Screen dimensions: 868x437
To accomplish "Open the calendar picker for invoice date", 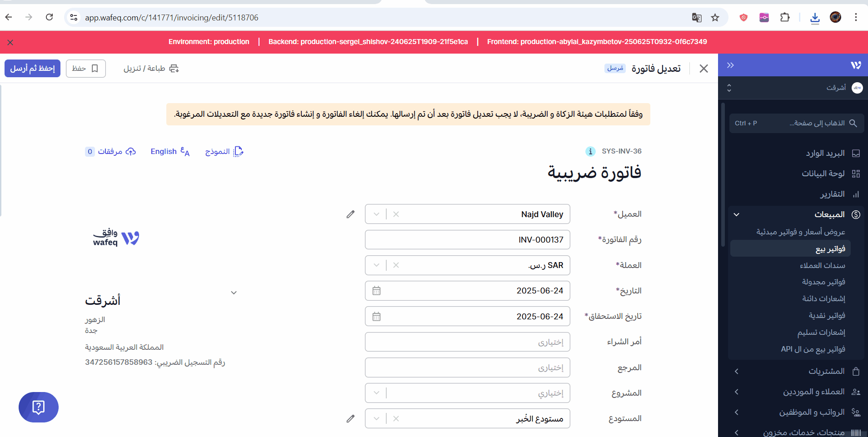I will pos(376,291).
